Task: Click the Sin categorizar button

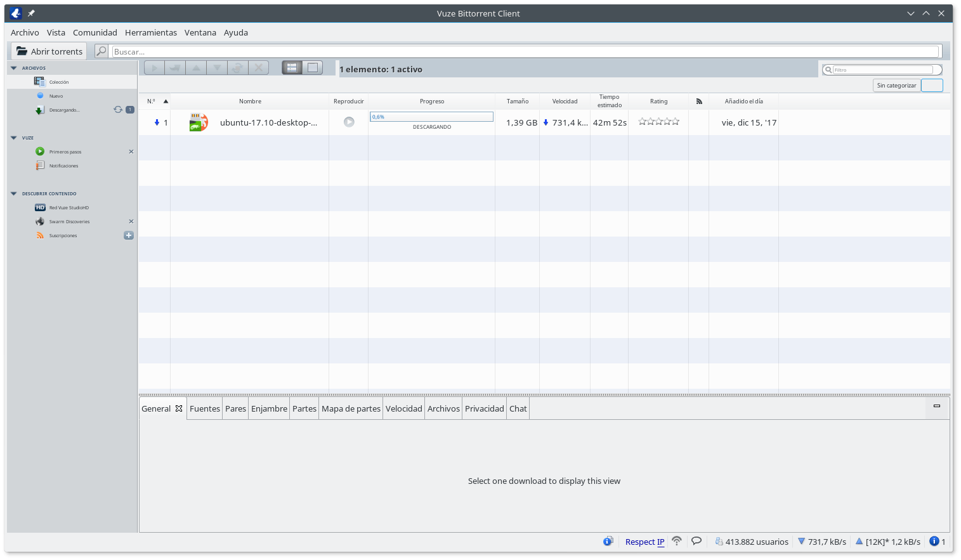Action: (x=896, y=86)
